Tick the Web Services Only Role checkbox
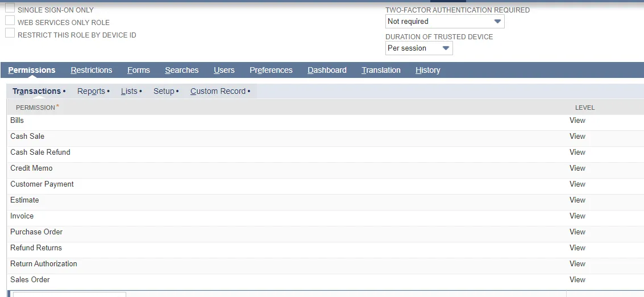Screen dimensions: 644x297 [x=10, y=20]
